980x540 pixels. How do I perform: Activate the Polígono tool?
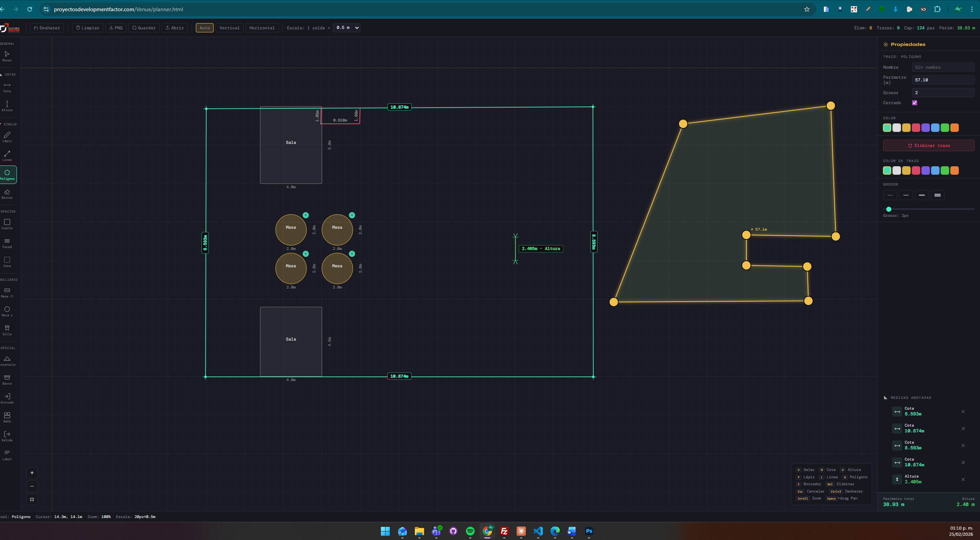[x=7, y=175]
